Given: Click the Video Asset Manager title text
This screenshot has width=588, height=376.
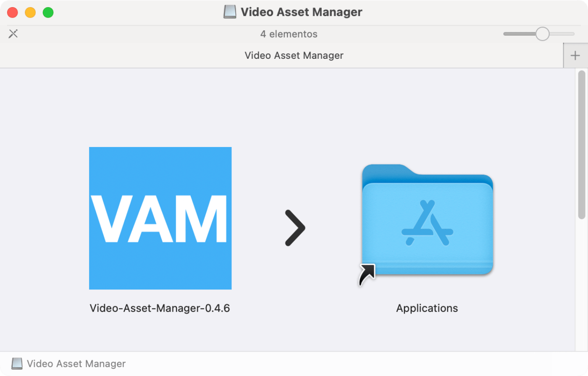Looking at the screenshot, I should tap(301, 12).
